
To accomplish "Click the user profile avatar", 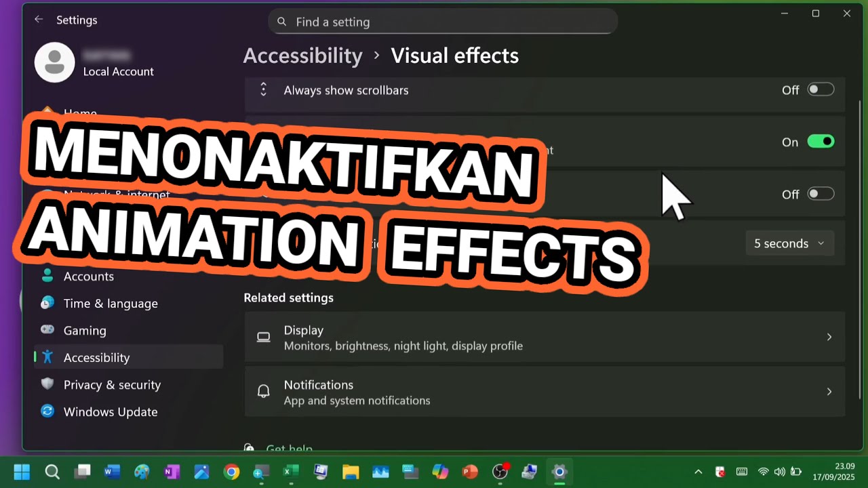I will [x=54, y=62].
